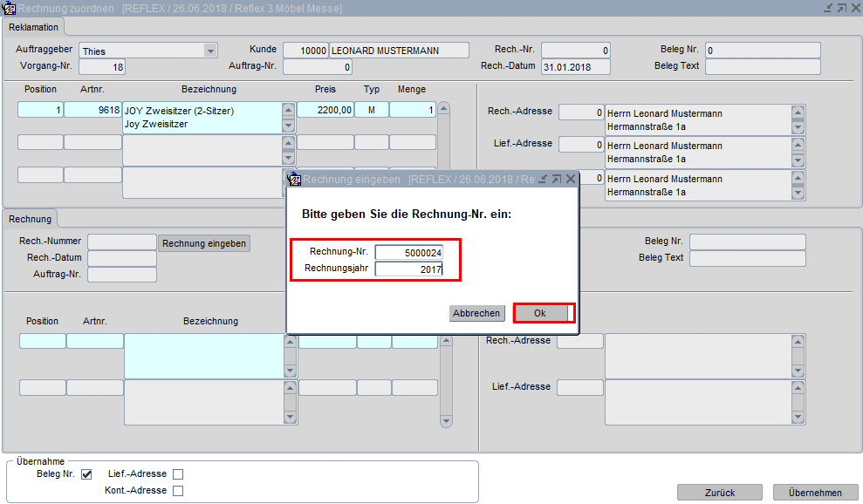This screenshot has width=863, height=504.
Task: Click the icon in Rechnung eingeben dialog title
Action: [x=295, y=180]
